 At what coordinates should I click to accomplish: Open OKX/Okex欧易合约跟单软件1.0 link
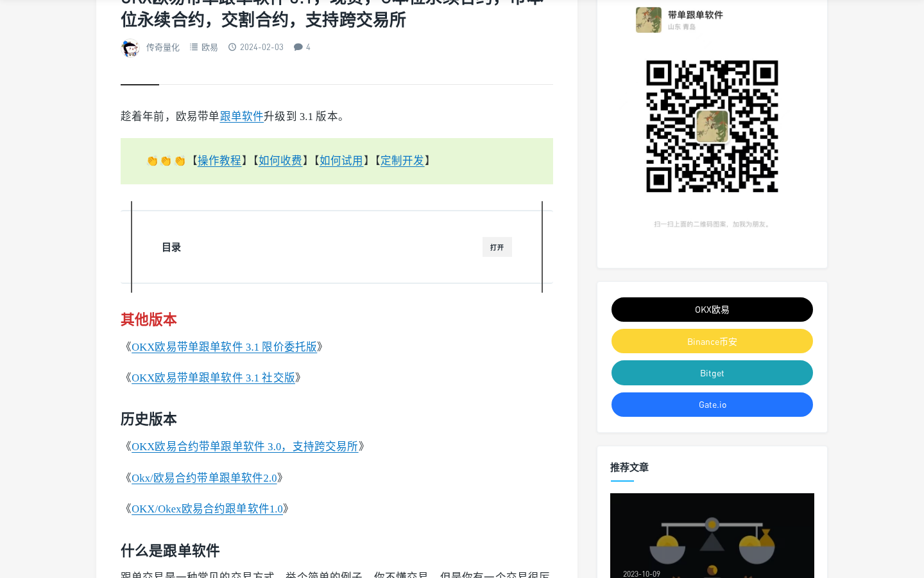(x=207, y=509)
